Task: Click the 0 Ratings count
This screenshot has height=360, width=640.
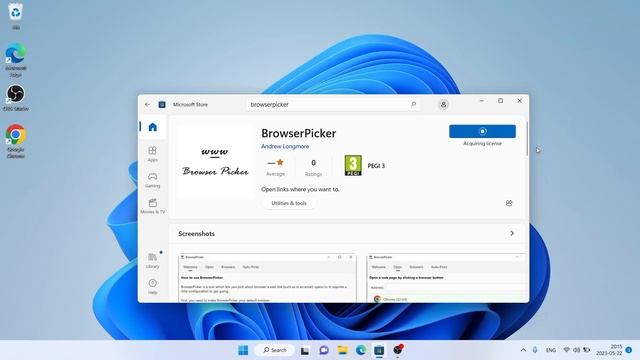Action: coord(313,167)
